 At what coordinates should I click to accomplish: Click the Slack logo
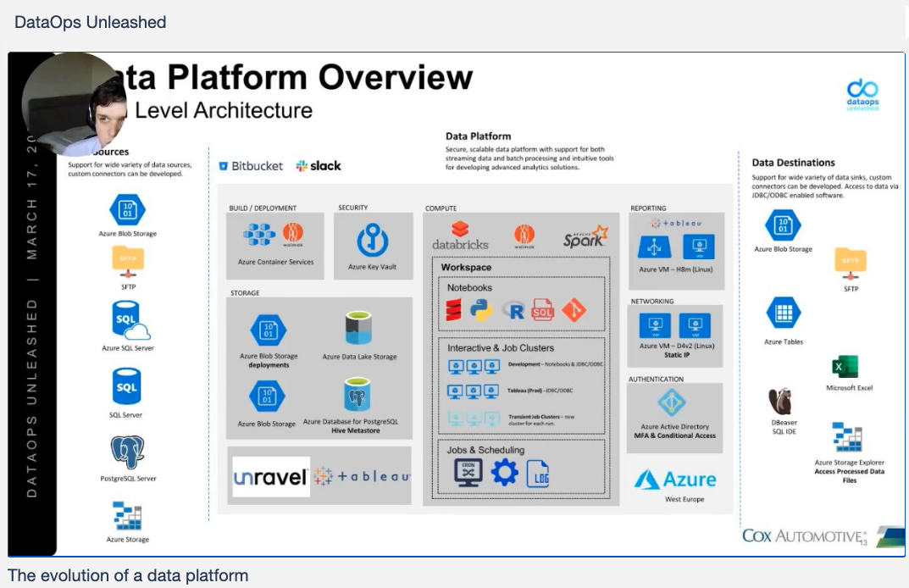tap(319, 166)
